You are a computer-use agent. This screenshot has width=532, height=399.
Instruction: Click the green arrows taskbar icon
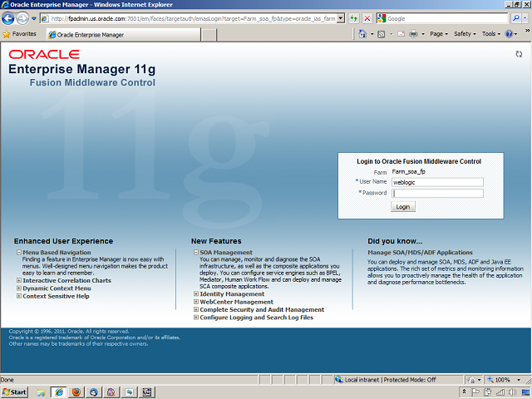(x=130, y=392)
